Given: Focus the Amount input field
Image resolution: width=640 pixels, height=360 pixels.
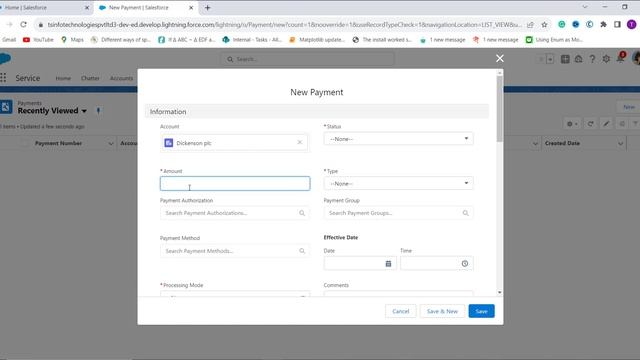Looking at the screenshot, I should coord(235,183).
